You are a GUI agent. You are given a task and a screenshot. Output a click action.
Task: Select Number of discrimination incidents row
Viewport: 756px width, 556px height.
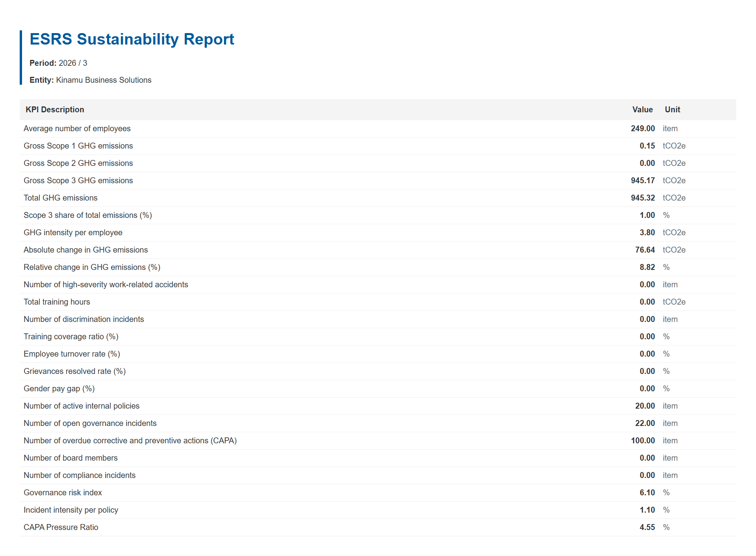[378, 319]
